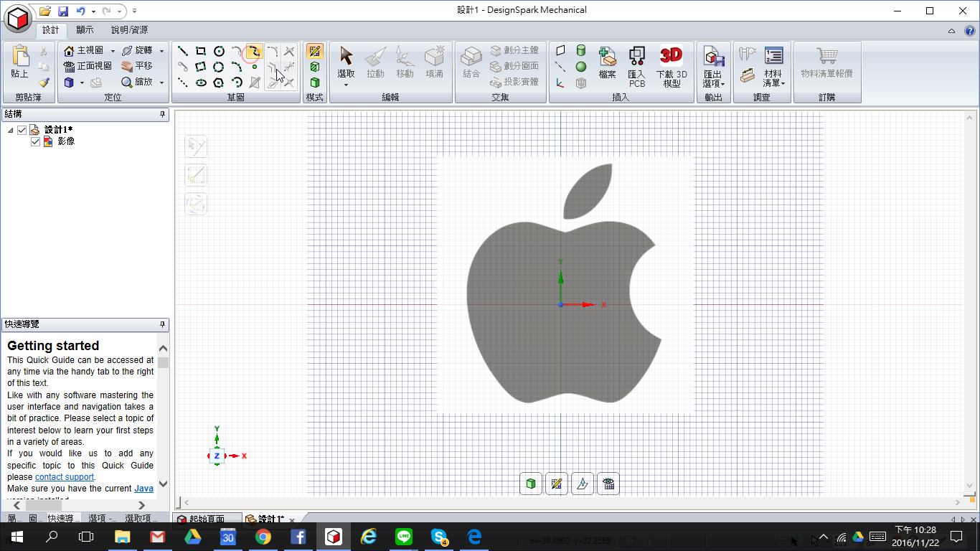Select the Spline tool highlighted in ribbon
Image resolution: width=980 pixels, height=551 pixels.
tap(254, 51)
